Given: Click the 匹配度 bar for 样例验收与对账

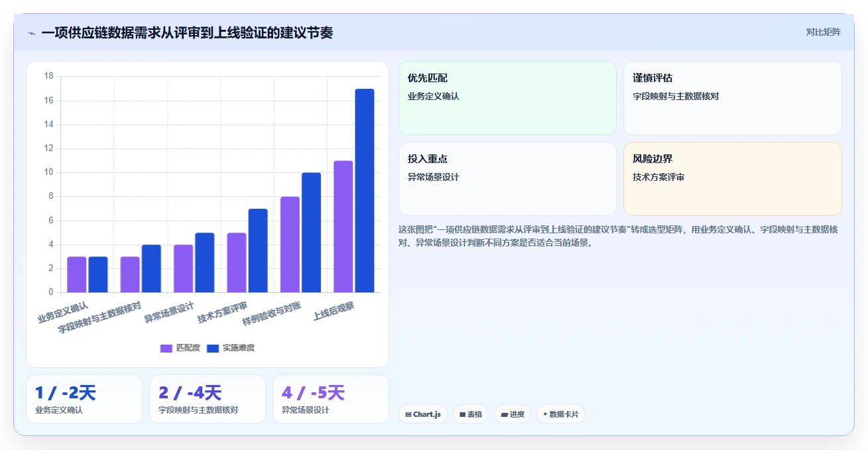Looking at the screenshot, I should [x=290, y=245].
